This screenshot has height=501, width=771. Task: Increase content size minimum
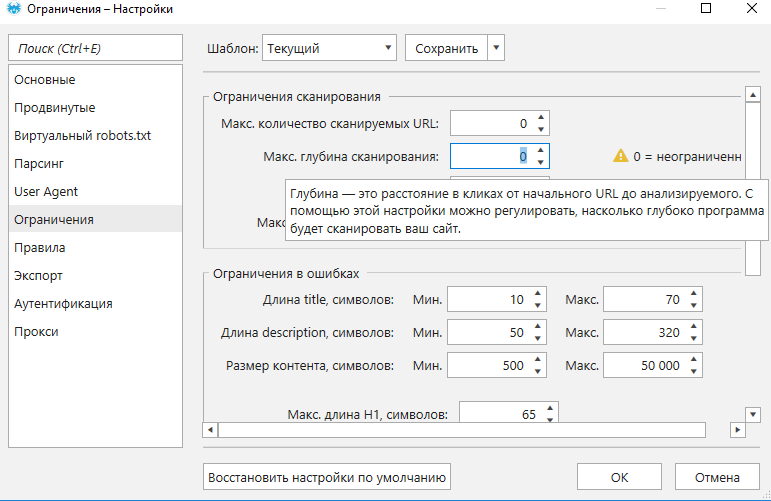tap(538, 359)
